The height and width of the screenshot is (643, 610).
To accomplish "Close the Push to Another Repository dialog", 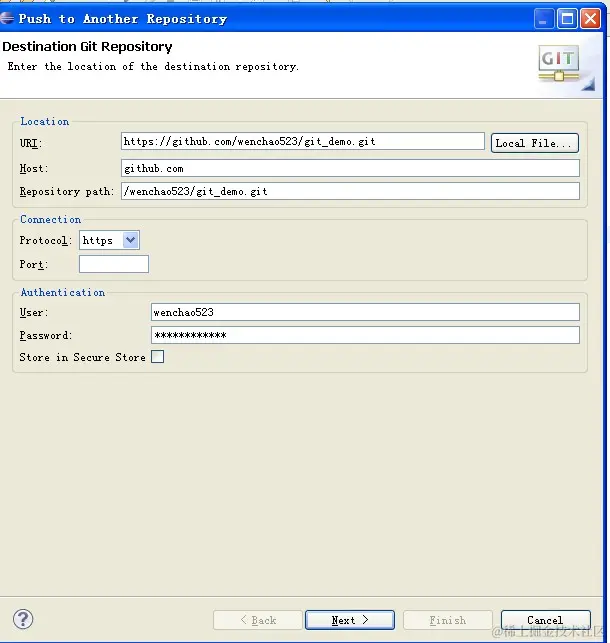I will (x=590, y=19).
